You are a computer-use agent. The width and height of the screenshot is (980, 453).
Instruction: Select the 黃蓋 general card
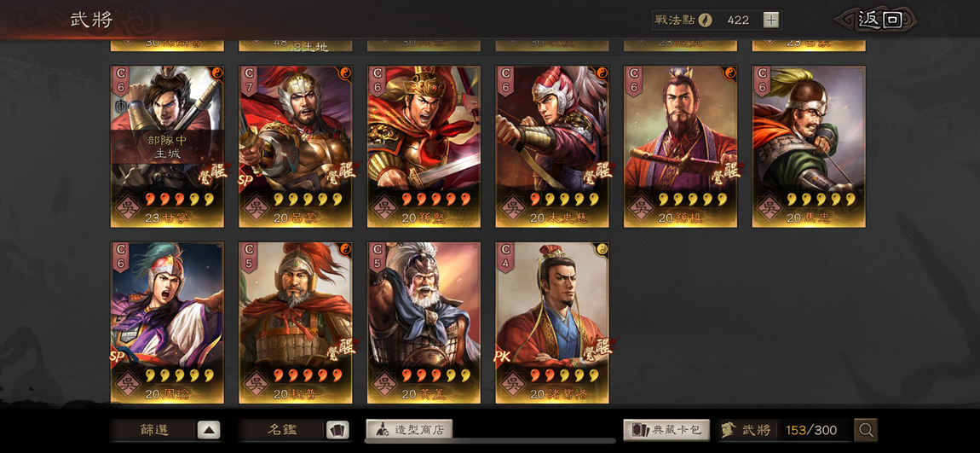[424, 322]
